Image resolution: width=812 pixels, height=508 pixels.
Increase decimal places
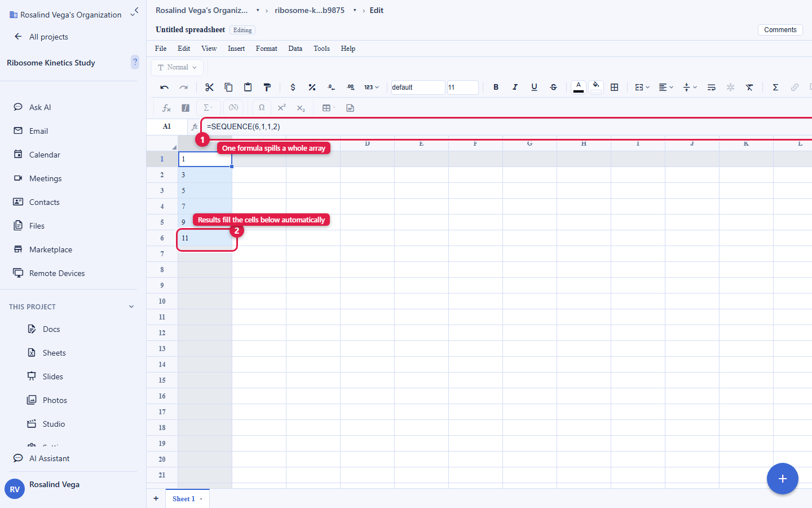tap(350, 87)
